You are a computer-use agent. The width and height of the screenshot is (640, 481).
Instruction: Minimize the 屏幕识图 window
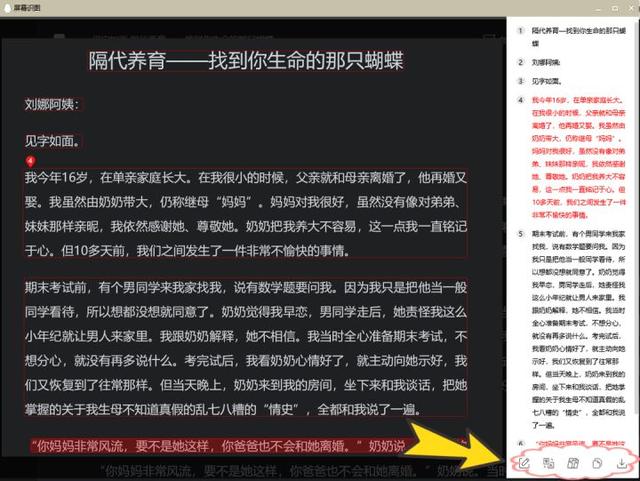[598, 9]
